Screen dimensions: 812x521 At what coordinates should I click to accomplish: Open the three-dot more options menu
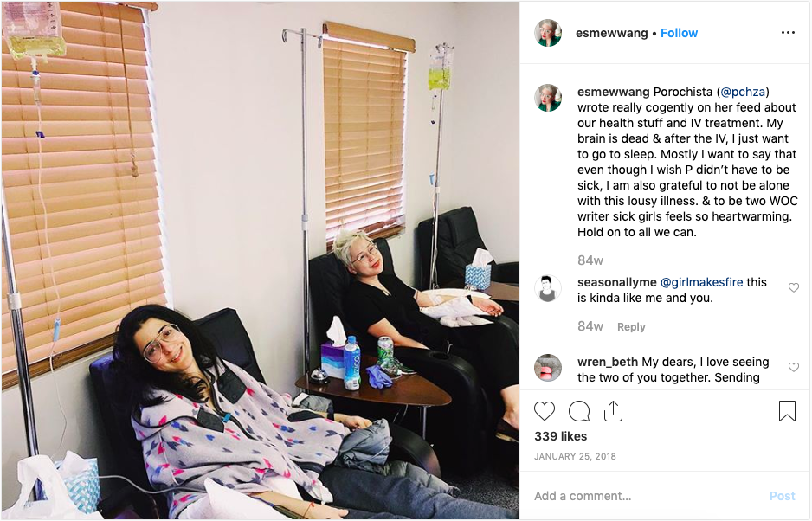[788, 33]
